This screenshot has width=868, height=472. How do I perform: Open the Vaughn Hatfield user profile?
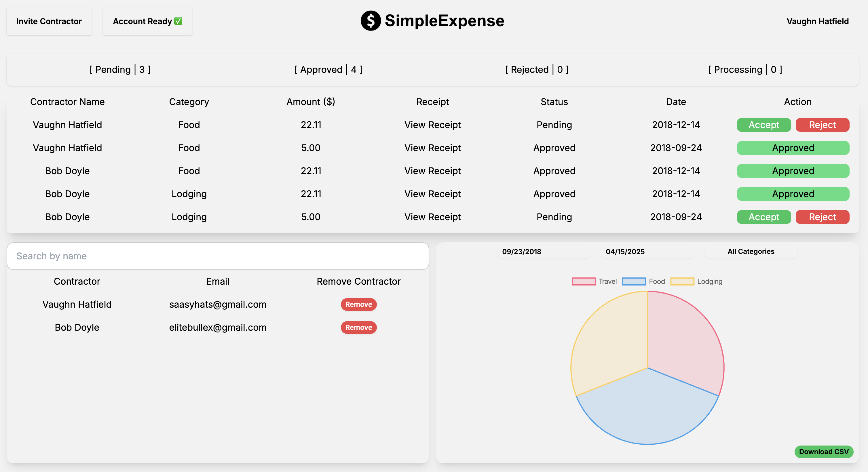pyautogui.click(x=817, y=21)
